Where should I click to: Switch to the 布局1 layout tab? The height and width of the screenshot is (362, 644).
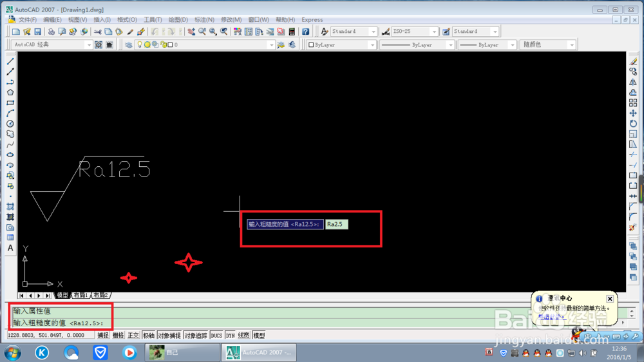coord(80,296)
